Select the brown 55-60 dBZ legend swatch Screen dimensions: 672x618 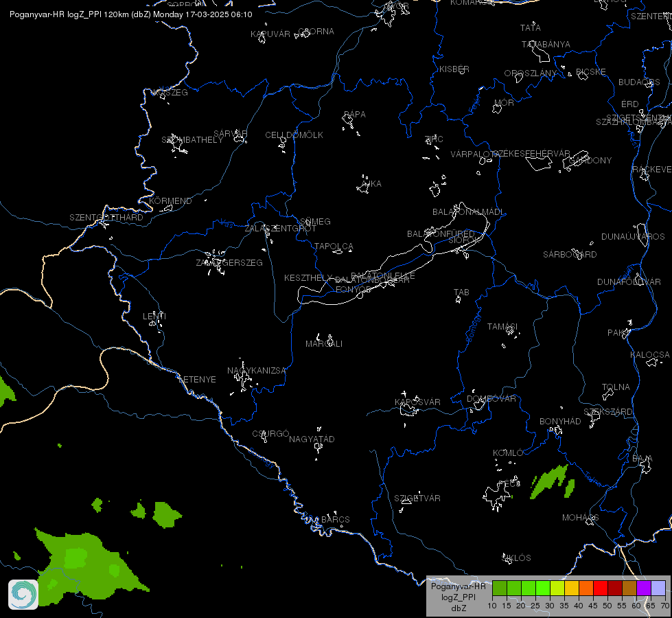(x=629, y=588)
